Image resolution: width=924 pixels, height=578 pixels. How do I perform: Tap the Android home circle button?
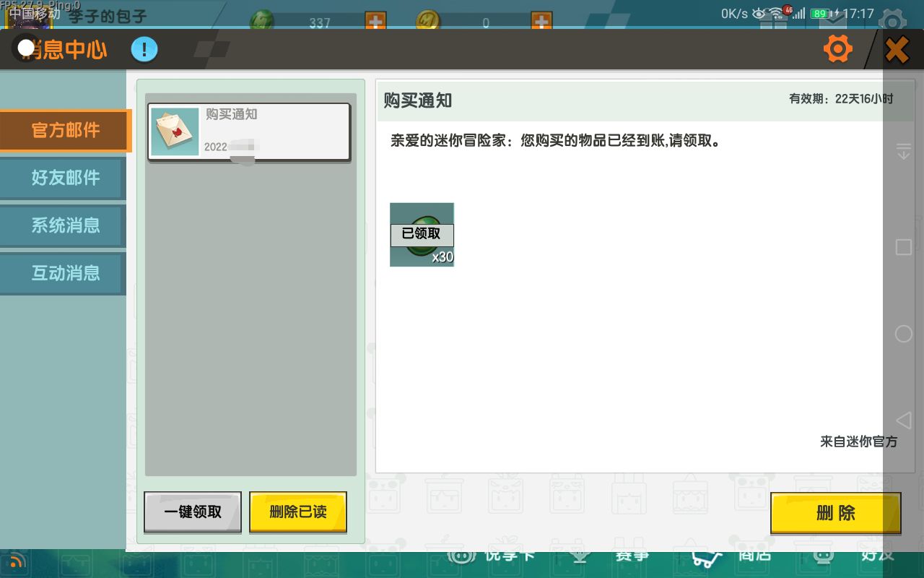point(903,334)
